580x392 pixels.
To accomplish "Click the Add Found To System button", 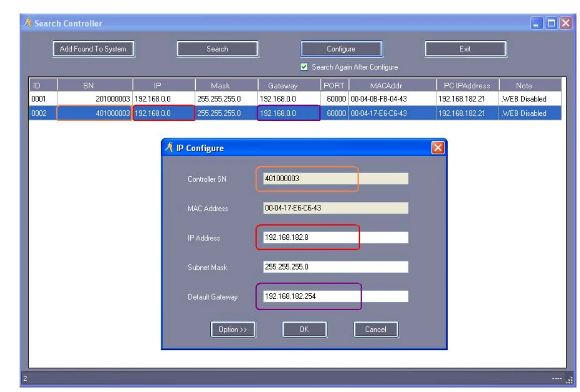I will pyautogui.click(x=93, y=49).
